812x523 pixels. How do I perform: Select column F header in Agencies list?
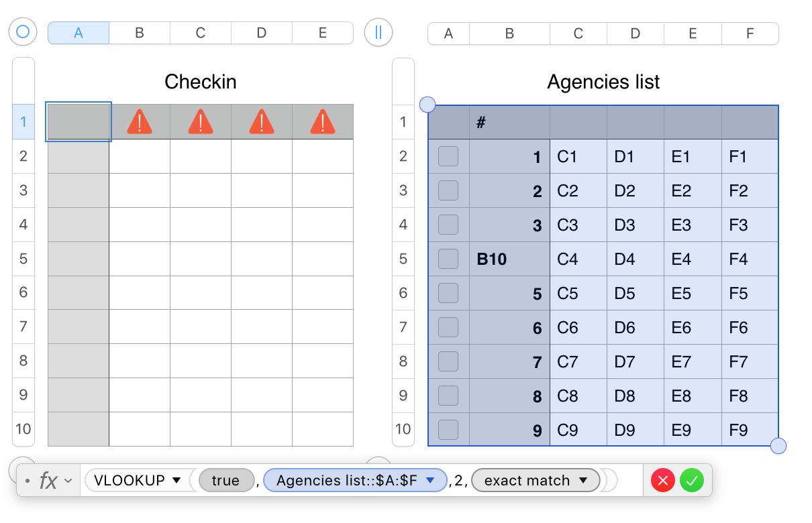pyautogui.click(x=750, y=34)
